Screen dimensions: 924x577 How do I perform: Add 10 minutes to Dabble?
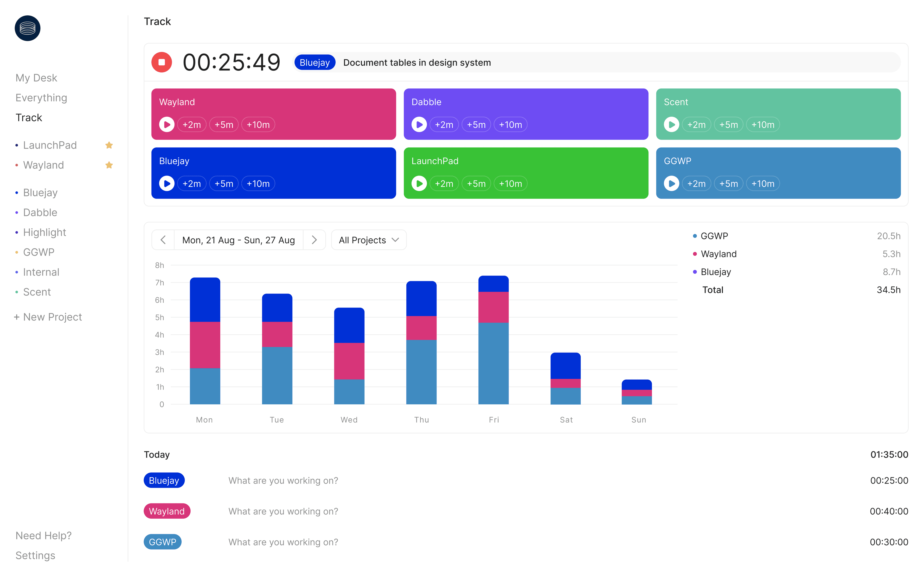point(511,124)
